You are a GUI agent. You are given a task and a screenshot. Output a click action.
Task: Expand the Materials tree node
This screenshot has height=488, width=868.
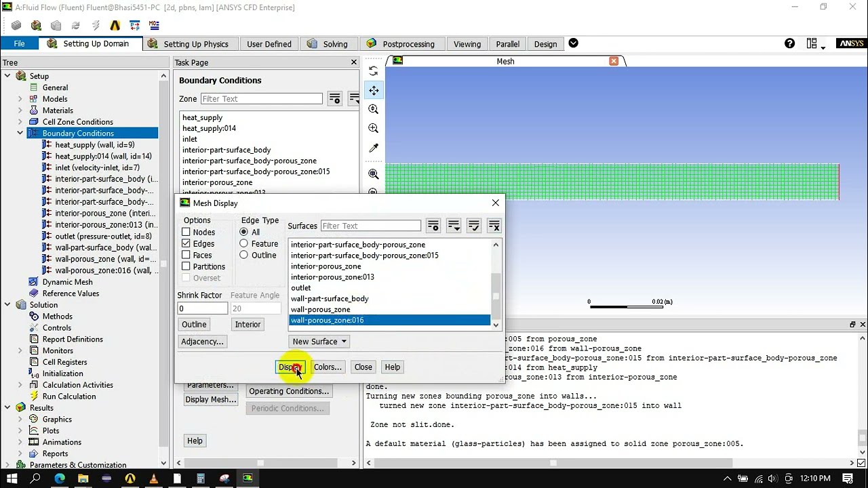pos(20,110)
